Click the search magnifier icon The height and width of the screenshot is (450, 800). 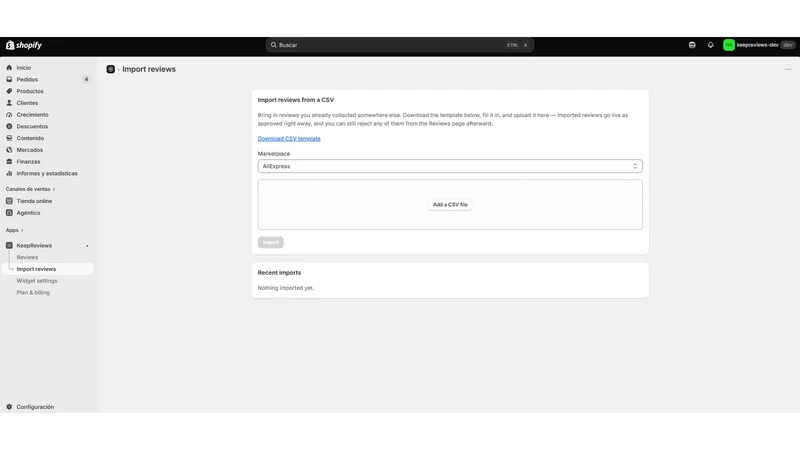[x=273, y=45]
